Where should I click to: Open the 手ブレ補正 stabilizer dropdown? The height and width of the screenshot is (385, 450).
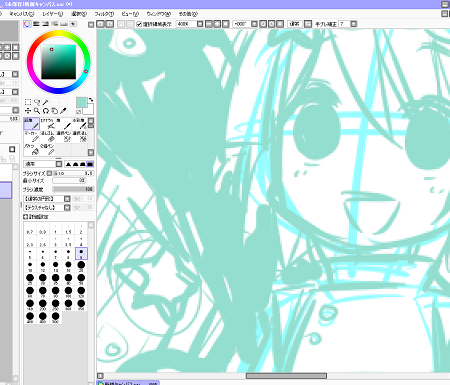coord(354,24)
